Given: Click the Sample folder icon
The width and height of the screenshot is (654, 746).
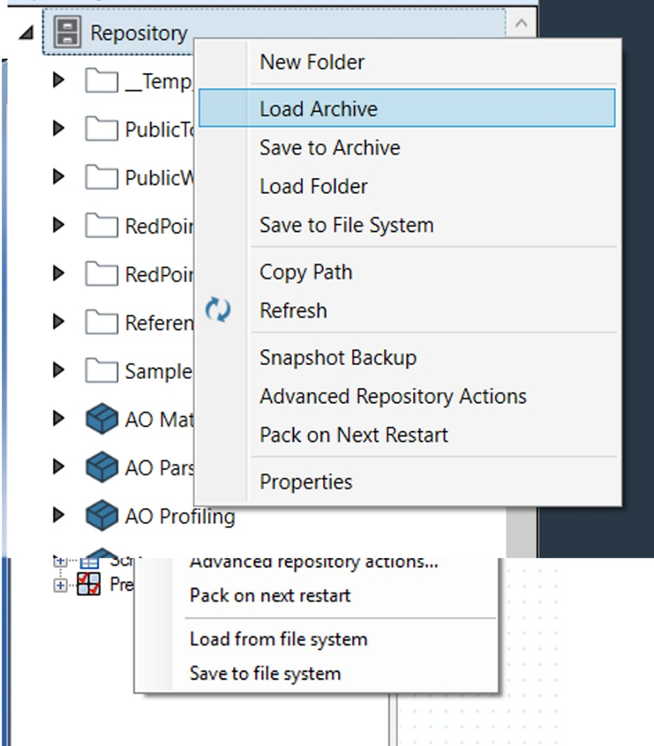Looking at the screenshot, I should point(102,371).
